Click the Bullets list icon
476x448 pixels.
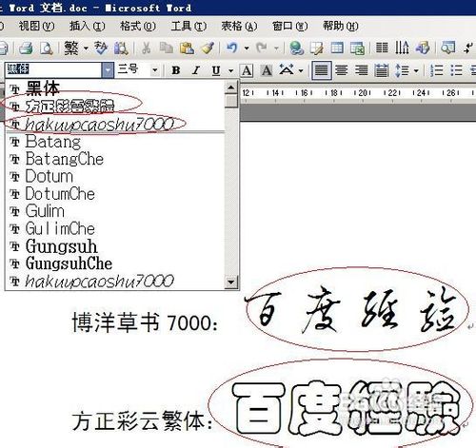tap(456, 70)
